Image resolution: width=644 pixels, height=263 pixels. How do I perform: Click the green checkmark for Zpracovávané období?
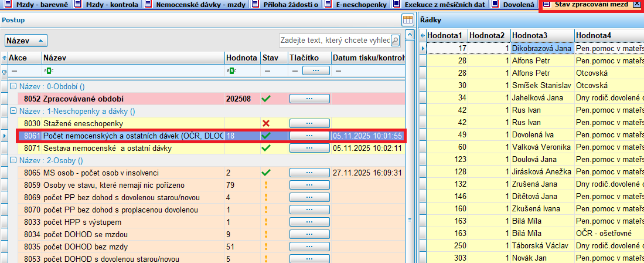click(266, 99)
